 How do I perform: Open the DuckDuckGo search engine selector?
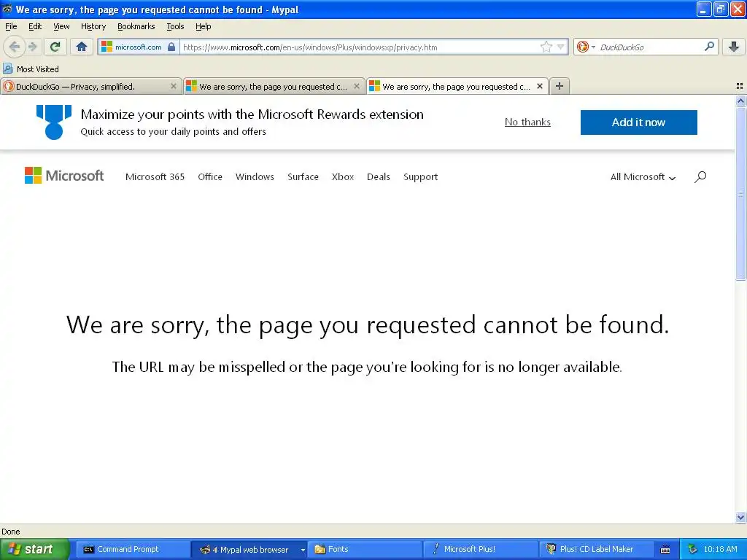point(586,47)
